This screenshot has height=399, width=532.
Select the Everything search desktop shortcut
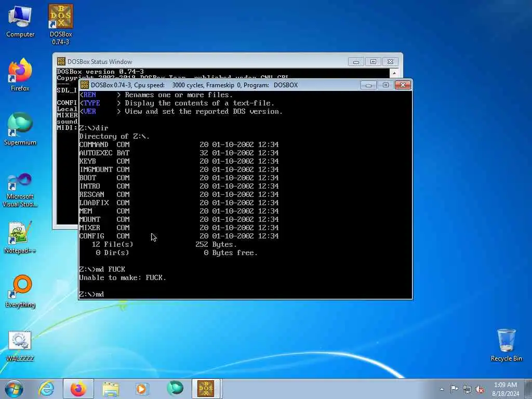click(x=20, y=291)
